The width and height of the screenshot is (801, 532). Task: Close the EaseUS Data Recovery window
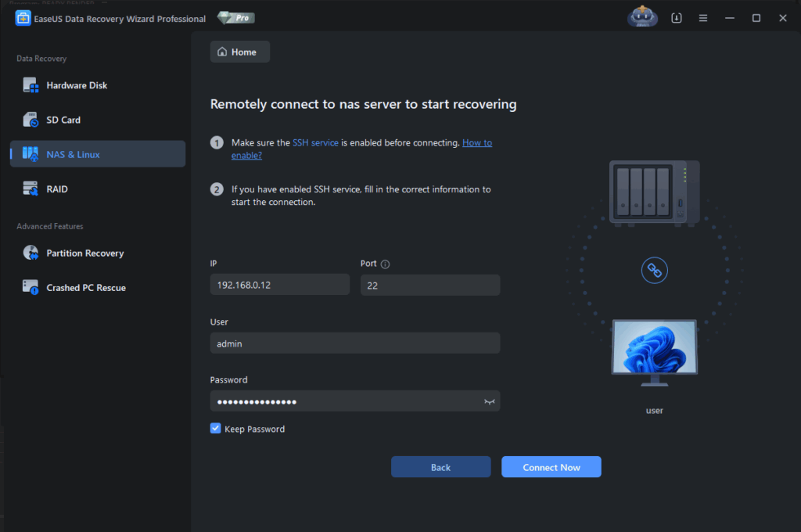[782, 19]
